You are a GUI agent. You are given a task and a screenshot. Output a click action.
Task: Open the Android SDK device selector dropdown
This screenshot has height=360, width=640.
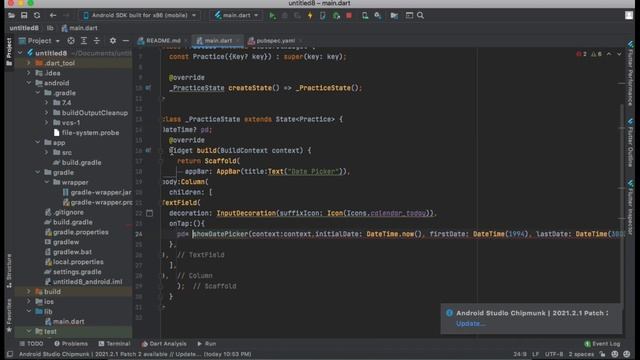(x=139, y=16)
